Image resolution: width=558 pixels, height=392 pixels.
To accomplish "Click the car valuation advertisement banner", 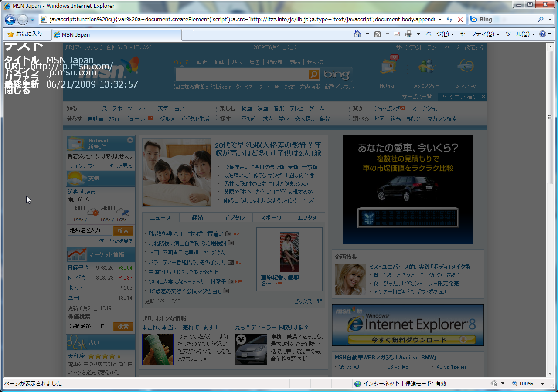I will [x=408, y=189].
